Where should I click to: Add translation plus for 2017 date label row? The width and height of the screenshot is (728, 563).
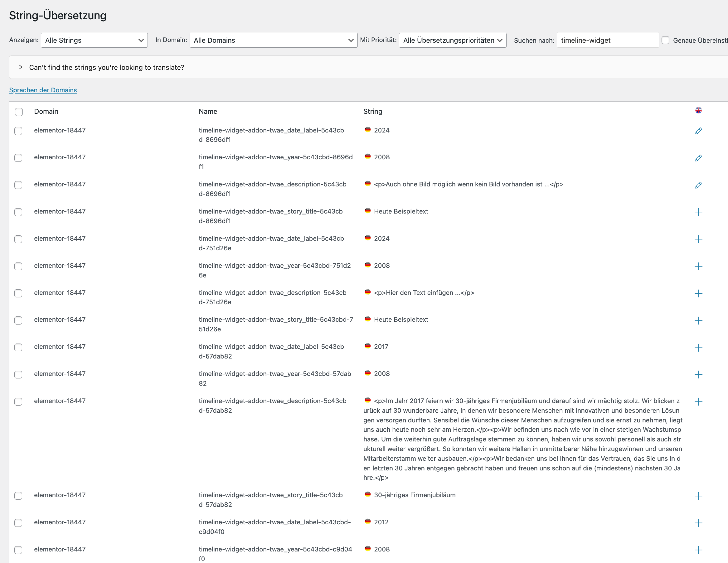click(x=698, y=348)
